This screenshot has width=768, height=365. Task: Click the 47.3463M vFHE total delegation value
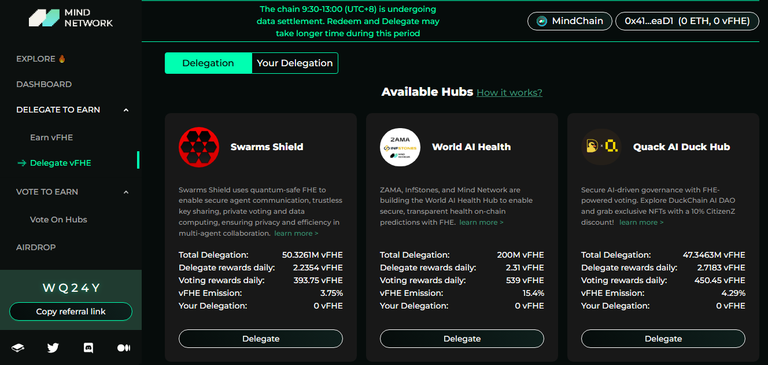coord(714,255)
